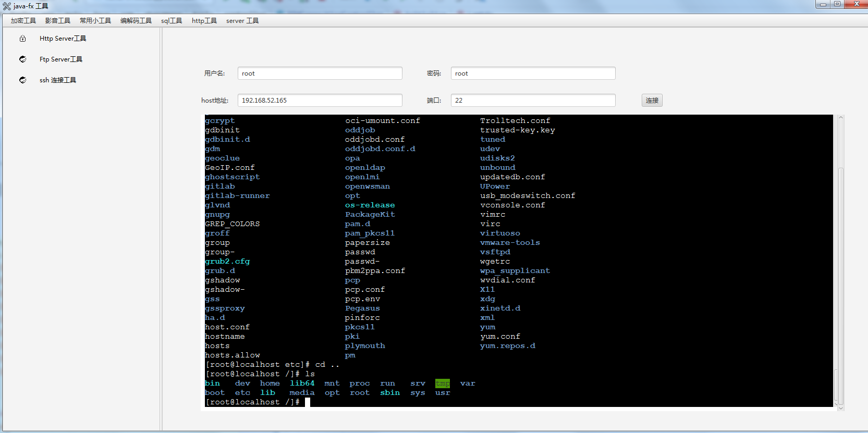Open the 影音工具 menu
This screenshot has height=433, width=868.
[x=57, y=21]
